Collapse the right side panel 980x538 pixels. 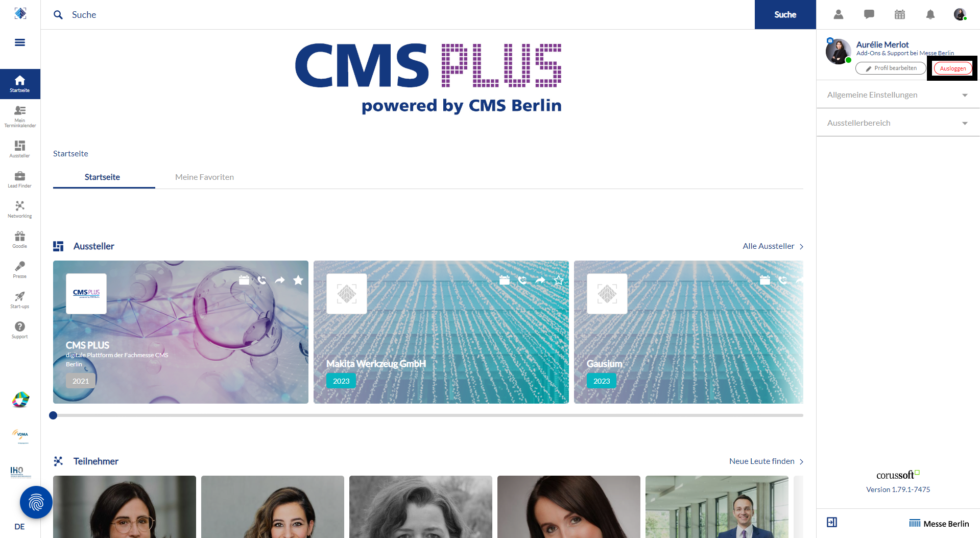click(832, 522)
